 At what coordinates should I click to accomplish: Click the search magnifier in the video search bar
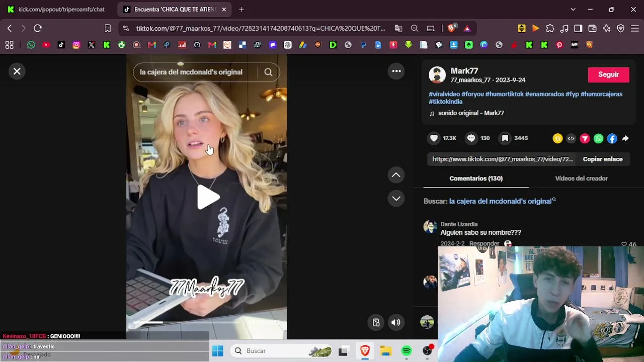coord(268,72)
